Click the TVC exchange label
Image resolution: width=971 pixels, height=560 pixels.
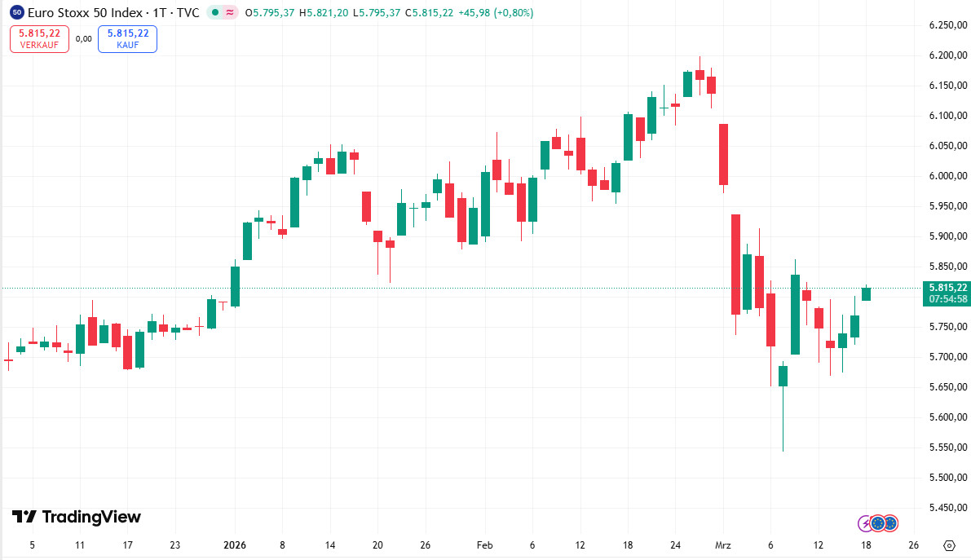click(x=188, y=13)
